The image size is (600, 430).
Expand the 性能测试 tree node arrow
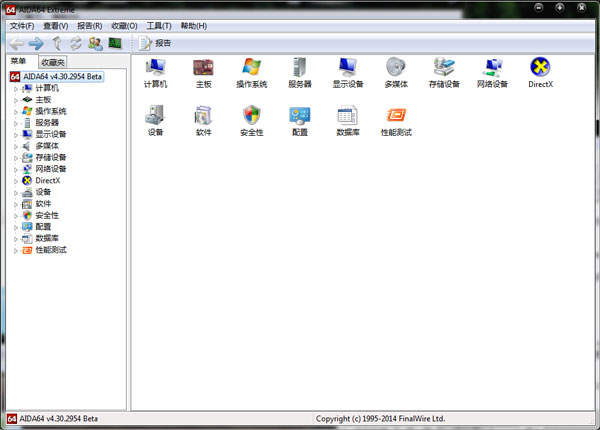coord(16,249)
